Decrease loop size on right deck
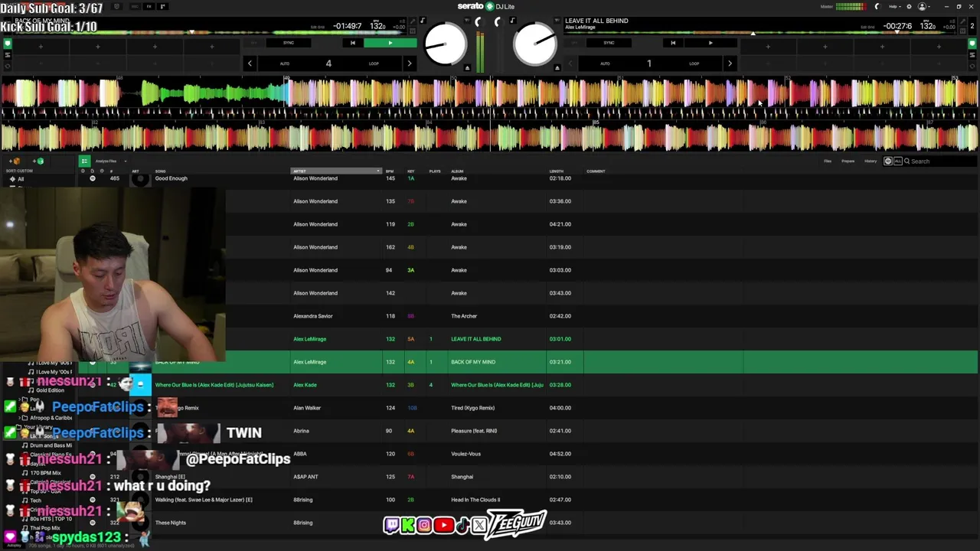This screenshot has height=551, width=980. point(570,64)
